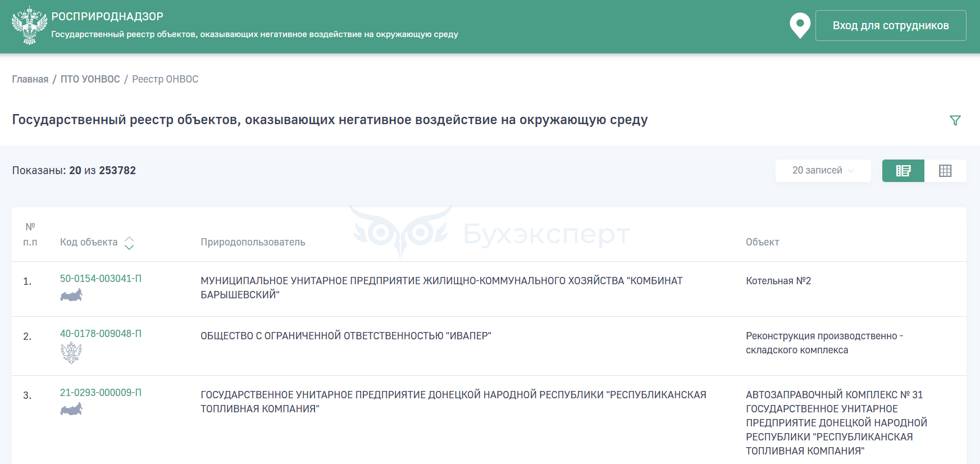Screen dimensions: 980x464
Task: Select 'АВТОЗАПРАВОЧНЫЙ КОМПЛЕКС № 31' object cell
Action: [x=836, y=423]
